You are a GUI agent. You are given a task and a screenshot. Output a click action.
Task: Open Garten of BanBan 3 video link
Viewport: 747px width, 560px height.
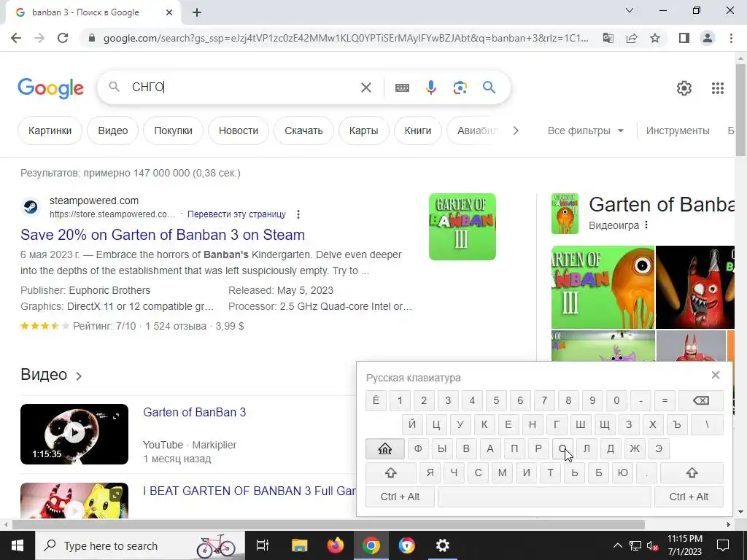pos(194,413)
